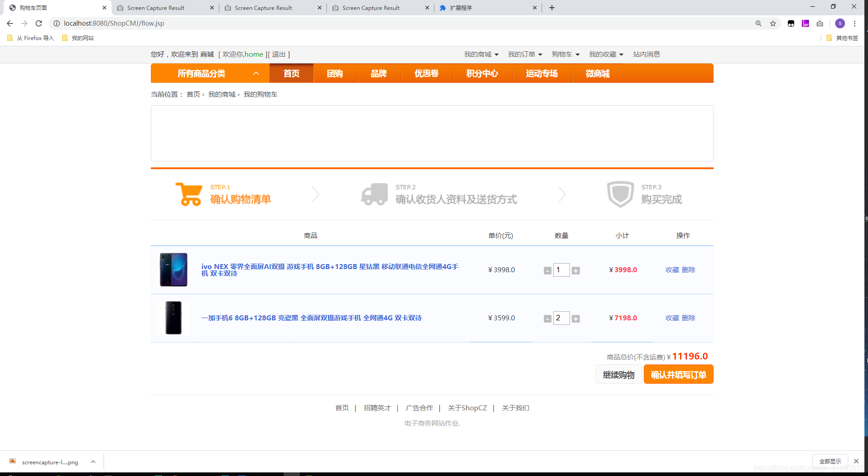This screenshot has height=476, width=868.
Task: Click the shield icon for STEP.3 购买完成
Action: click(x=620, y=194)
